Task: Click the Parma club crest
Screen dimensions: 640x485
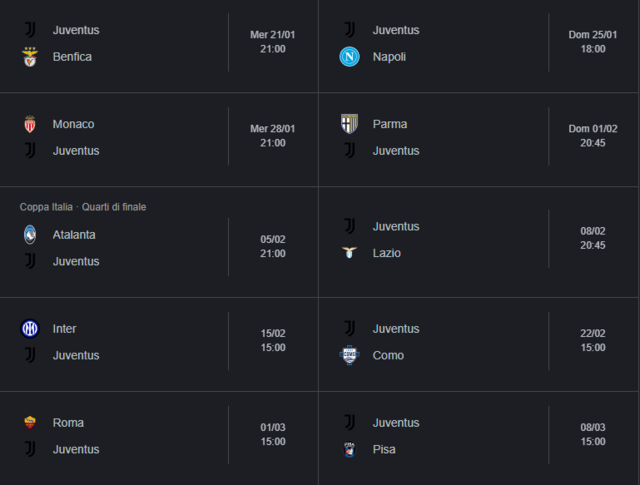Action: coord(349,124)
